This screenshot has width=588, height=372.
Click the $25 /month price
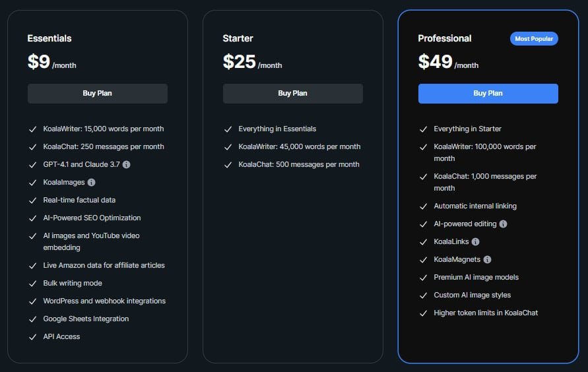point(252,62)
